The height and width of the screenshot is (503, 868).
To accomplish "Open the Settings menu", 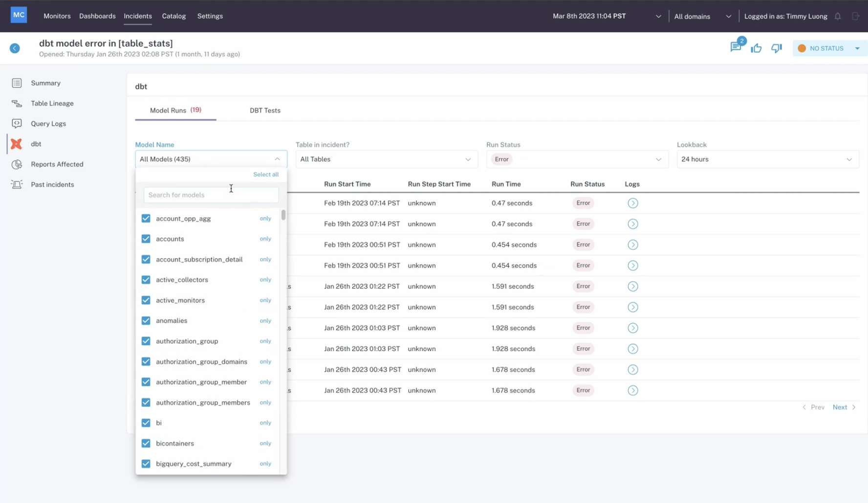I will (x=210, y=16).
